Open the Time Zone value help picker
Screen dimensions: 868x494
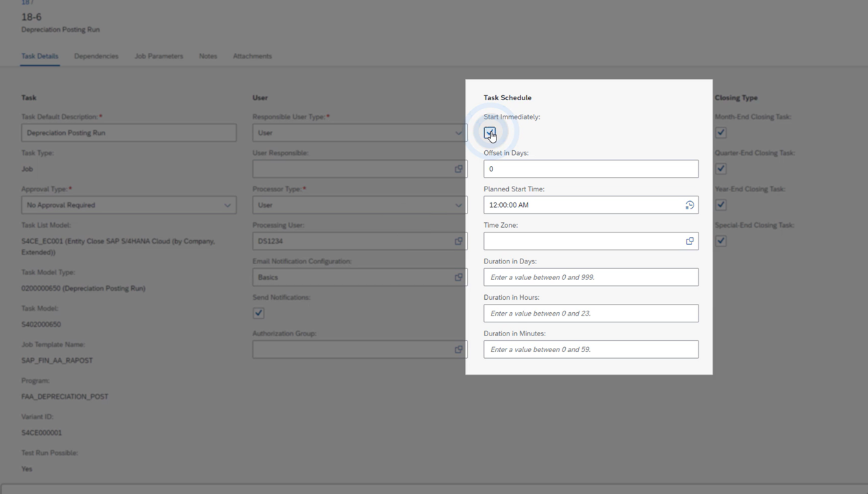[x=689, y=241]
